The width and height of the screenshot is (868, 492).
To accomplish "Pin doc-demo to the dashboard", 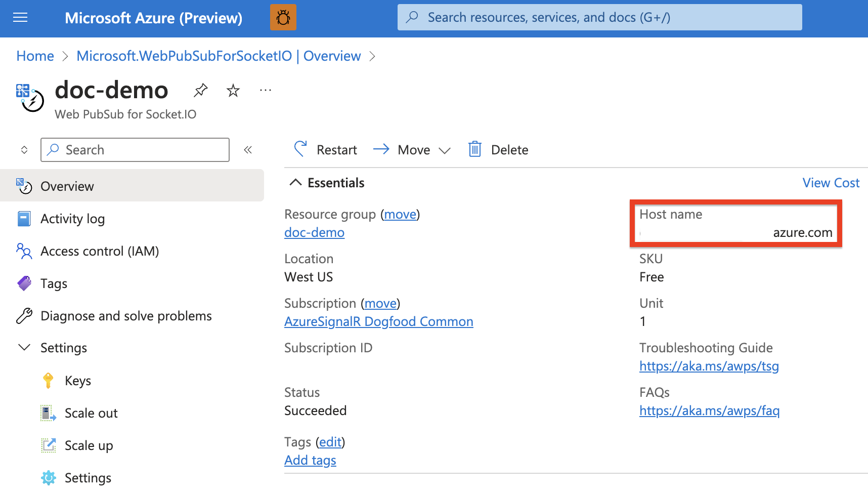I will tap(200, 91).
